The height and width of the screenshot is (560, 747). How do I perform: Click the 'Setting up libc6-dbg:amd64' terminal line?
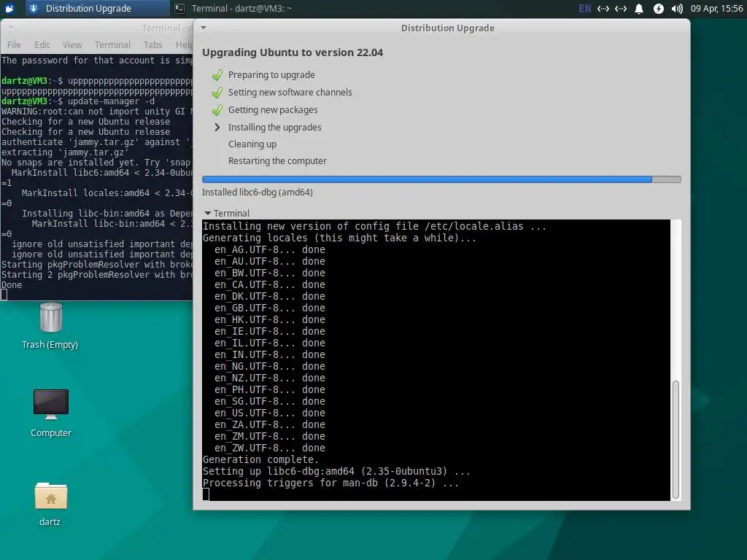click(x=336, y=472)
